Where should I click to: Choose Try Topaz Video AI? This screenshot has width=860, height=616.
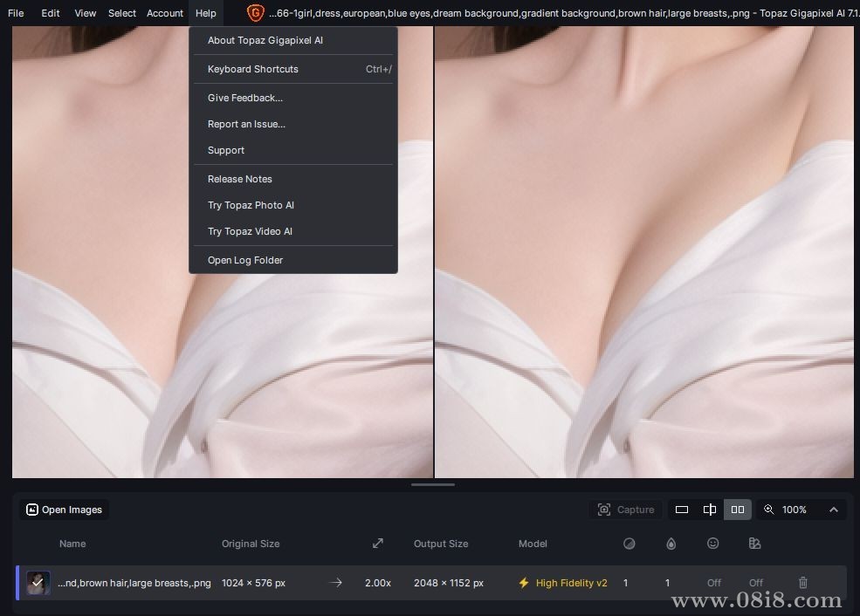(x=293, y=232)
